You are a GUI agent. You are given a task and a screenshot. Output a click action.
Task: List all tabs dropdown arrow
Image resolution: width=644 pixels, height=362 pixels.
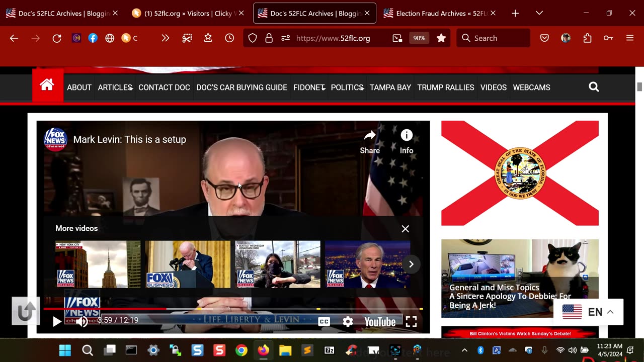tap(539, 13)
